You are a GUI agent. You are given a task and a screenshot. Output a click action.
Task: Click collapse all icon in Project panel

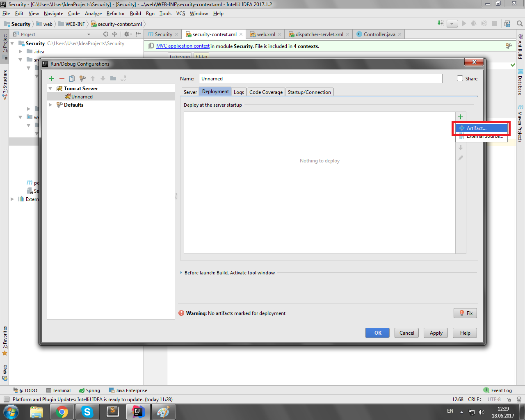(x=115, y=34)
